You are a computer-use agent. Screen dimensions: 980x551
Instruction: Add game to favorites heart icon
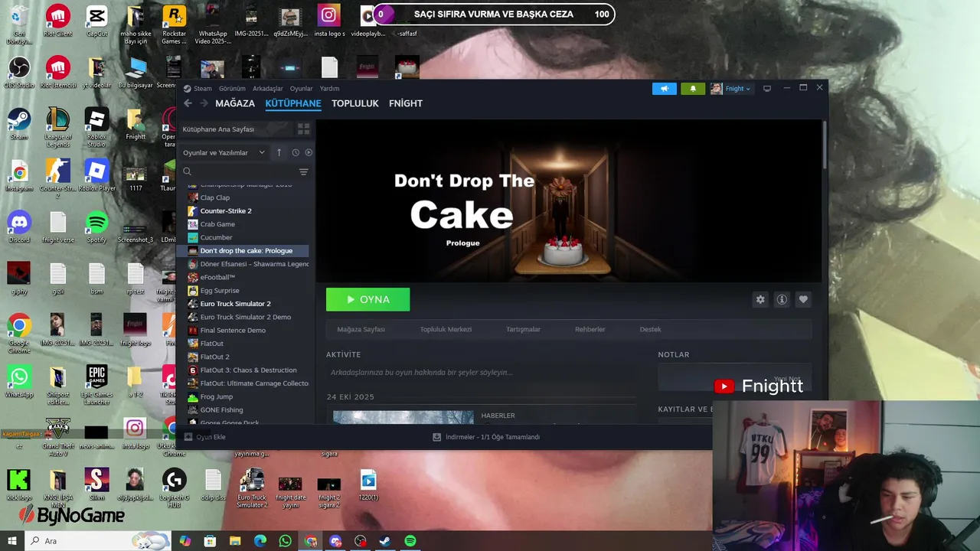tap(803, 299)
